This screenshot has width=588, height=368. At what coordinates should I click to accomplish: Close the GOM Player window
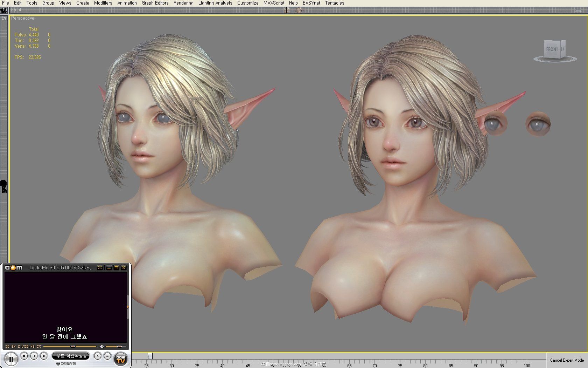click(x=124, y=268)
